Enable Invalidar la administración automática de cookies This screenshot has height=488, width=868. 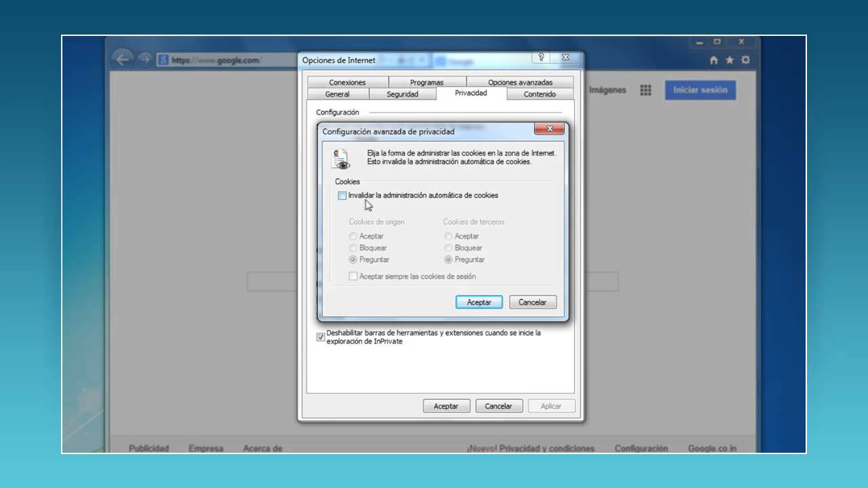tap(342, 195)
